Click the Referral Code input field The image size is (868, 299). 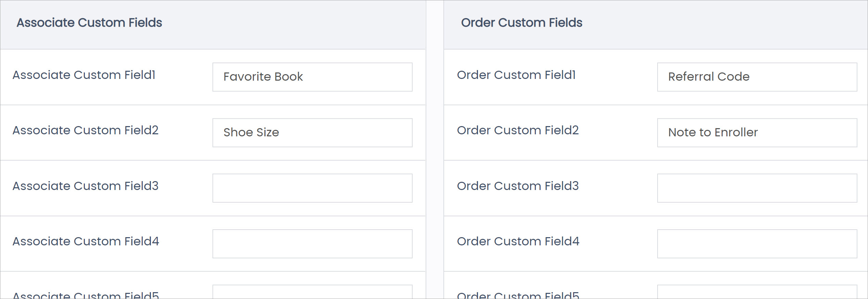click(757, 77)
